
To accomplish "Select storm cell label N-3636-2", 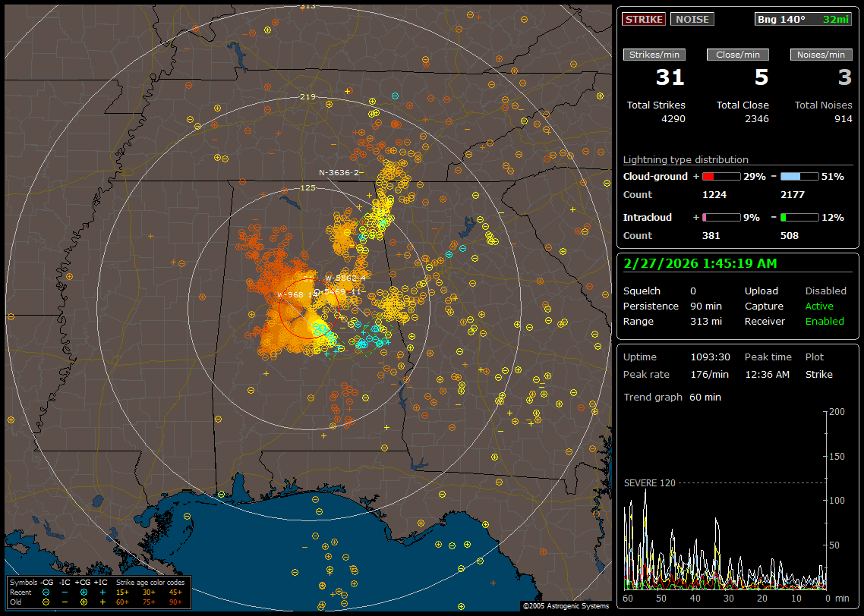I will [x=339, y=173].
